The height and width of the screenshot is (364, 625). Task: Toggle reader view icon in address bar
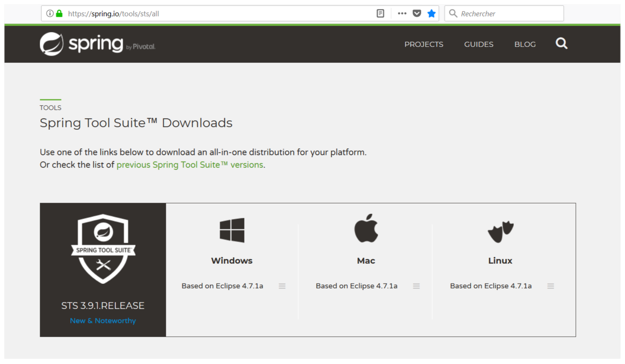click(x=380, y=14)
